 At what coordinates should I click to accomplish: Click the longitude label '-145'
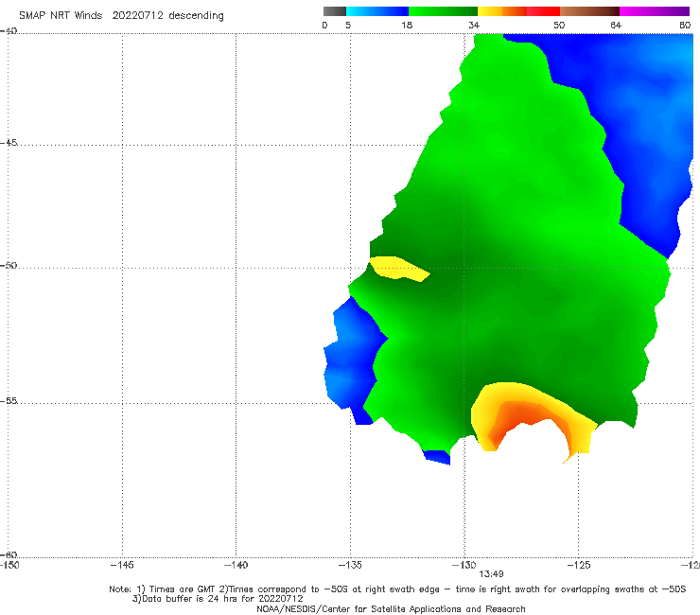tap(122, 565)
